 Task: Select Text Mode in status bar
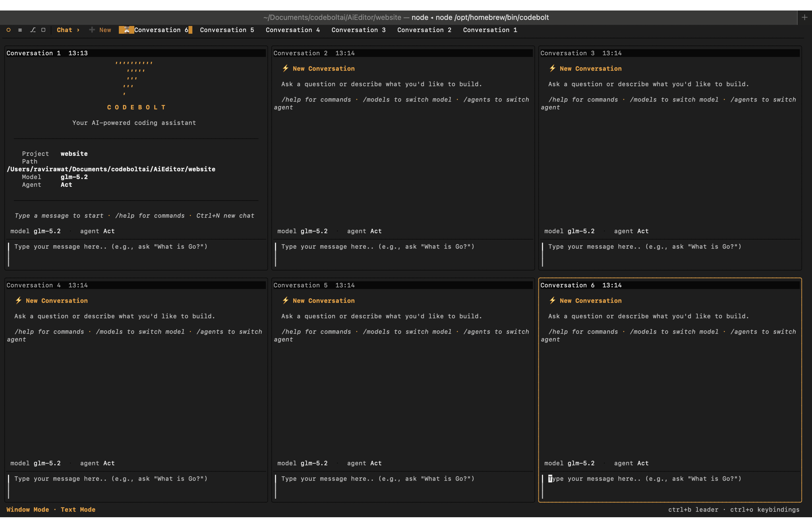[x=78, y=509]
